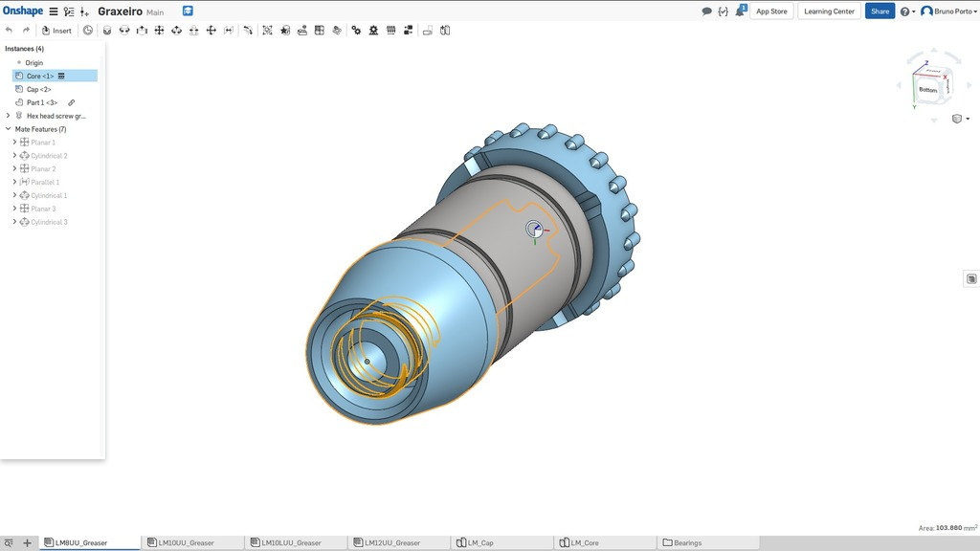
Task: Open the Learning Center
Action: point(830,11)
